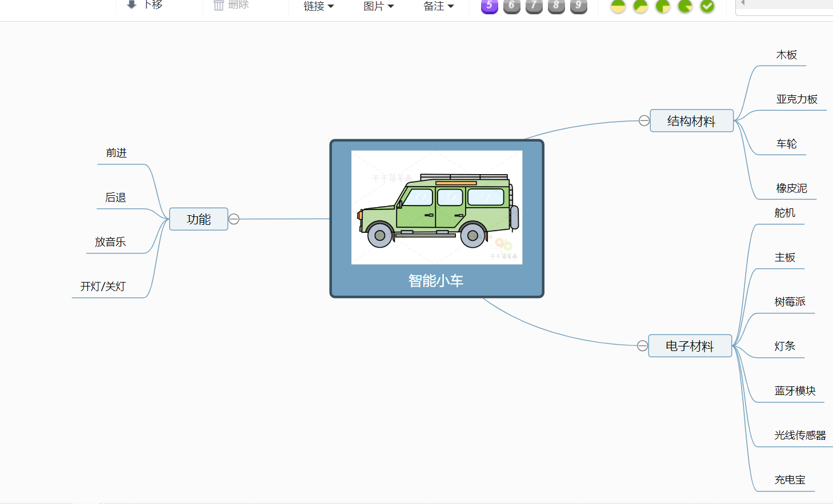Mark progress as three-quarters done icon
This screenshot has height=504, width=833.
(x=663, y=6)
